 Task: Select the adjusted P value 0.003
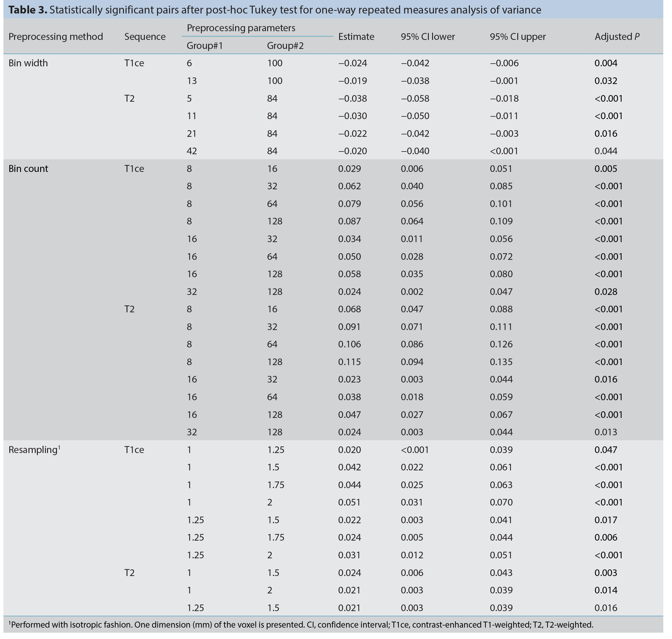coord(606,573)
